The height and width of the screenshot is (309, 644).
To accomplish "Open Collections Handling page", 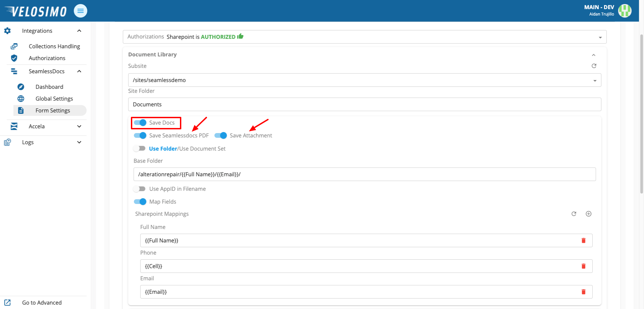I will pyautogui.click(x=54, y=46).
